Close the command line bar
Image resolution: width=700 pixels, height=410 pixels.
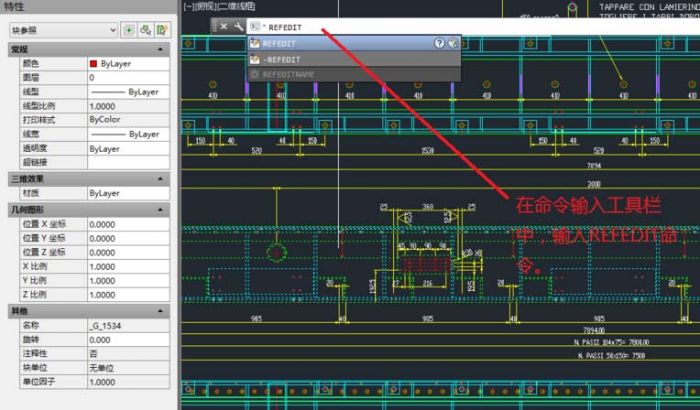[223, 27]
